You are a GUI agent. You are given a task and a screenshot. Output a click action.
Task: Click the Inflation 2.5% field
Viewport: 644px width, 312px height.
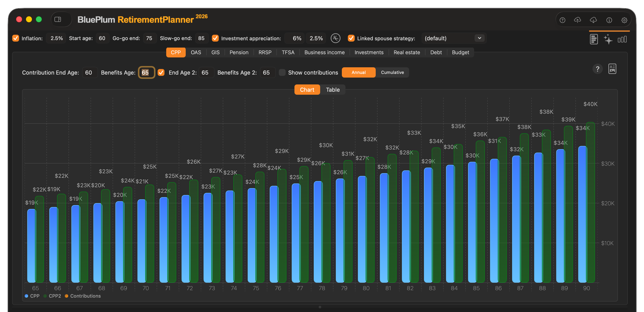click(56, 38)
